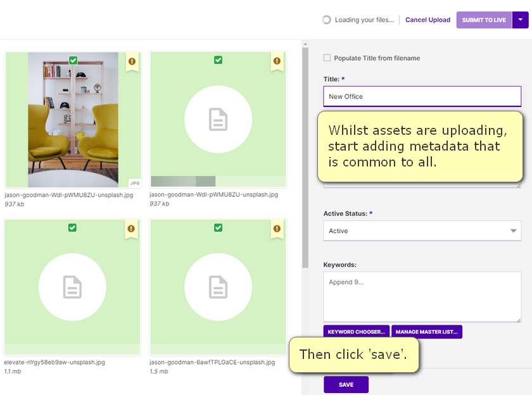
Task: Click warning icon on the elevate-nYgy58eb9aw tile
Action: click(x=131, y=229)
